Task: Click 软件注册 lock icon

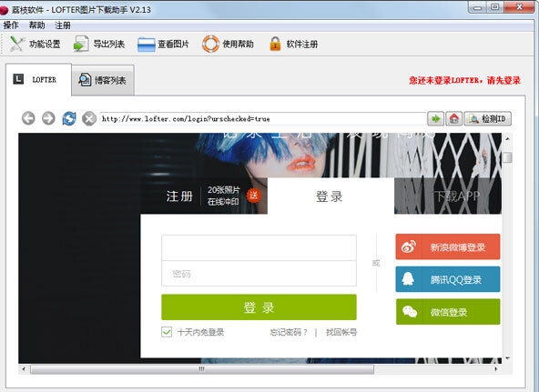Action: pyautogui.click(x=275, y=44)
